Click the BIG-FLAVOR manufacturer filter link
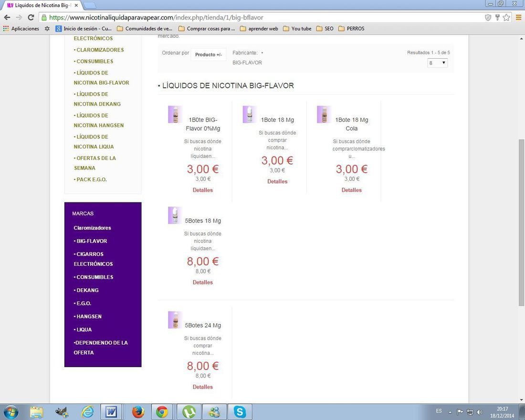525x420 pixels. click(x=247, y=63)
